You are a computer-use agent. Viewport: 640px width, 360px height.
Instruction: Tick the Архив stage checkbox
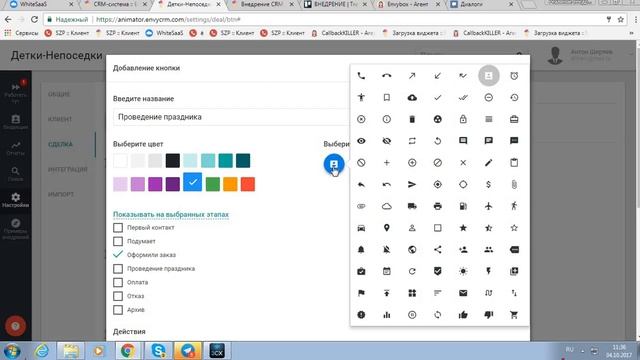click(118, 310)
